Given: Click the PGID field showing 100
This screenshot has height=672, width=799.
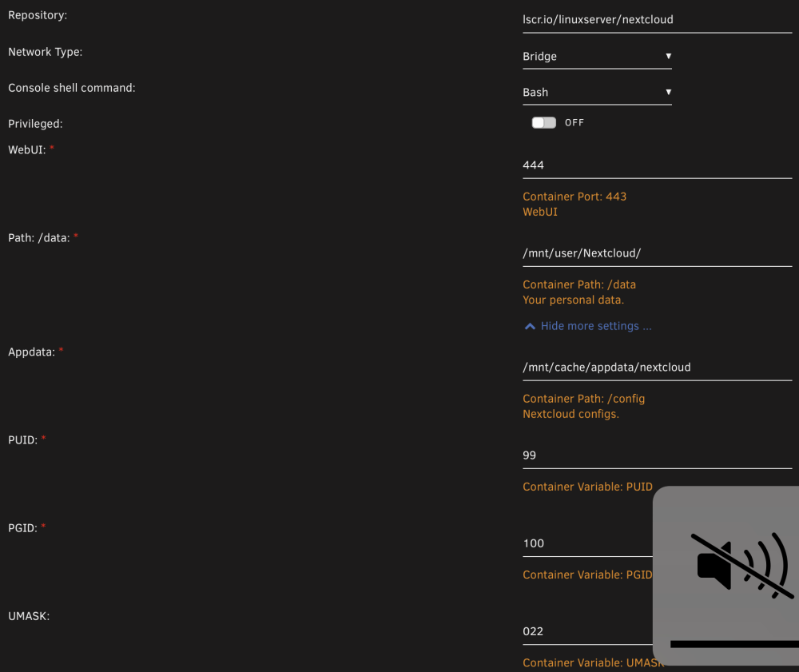Looking at the screenshot, I should point(587,544).
